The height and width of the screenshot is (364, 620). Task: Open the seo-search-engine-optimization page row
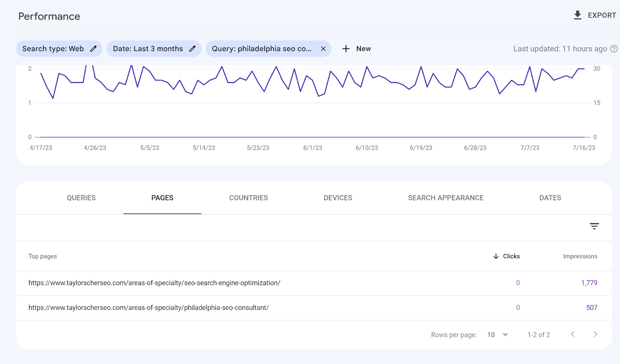tap(154, 283)
